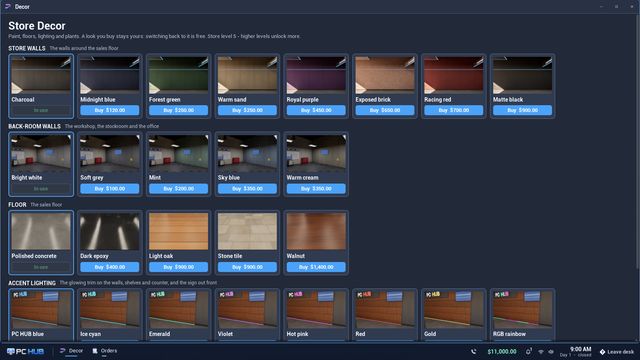Click the vertical scrollbar on right edge

click(x=637, y=143)
